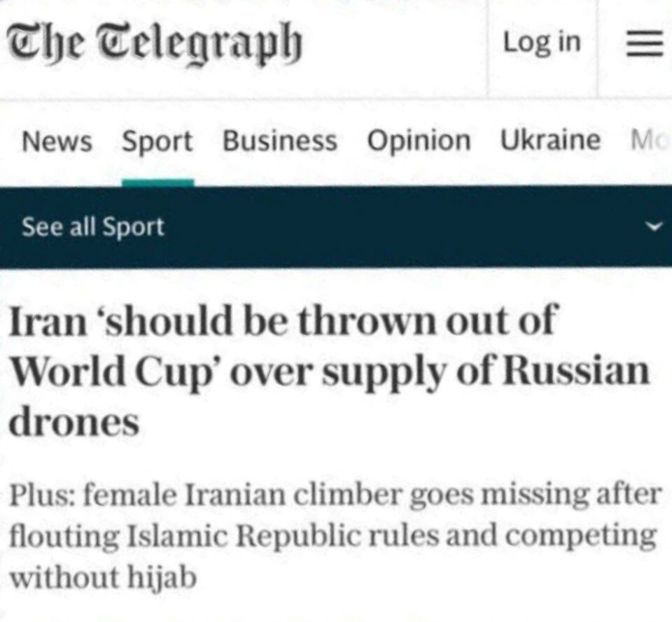Expand the See all Sport chevron
The image size is (672, 622).
[x=654, y=227]
